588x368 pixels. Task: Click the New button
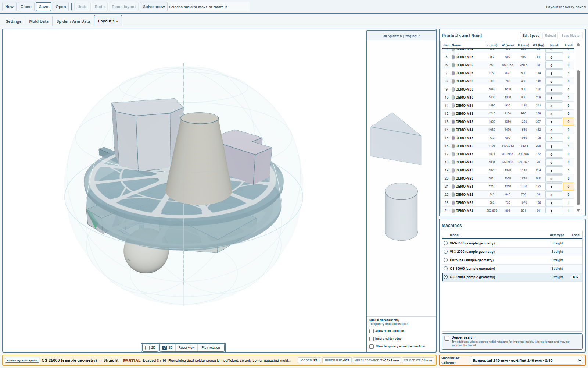coord(10,7)
